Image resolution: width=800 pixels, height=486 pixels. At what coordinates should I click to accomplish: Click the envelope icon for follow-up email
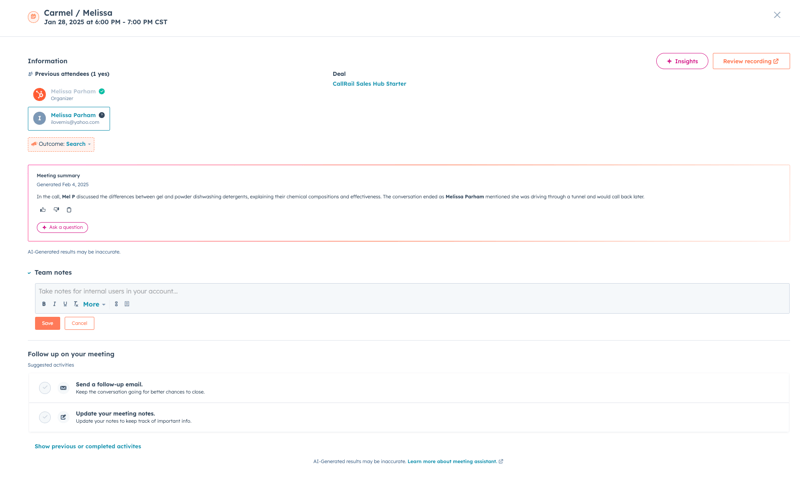pyautogui.click(x=63, y=388)
